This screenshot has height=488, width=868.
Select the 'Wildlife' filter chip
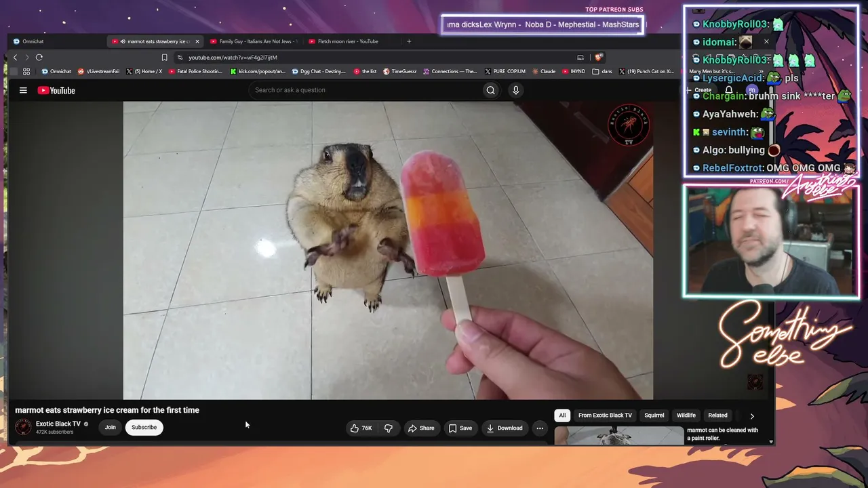[x=686, y=415]
